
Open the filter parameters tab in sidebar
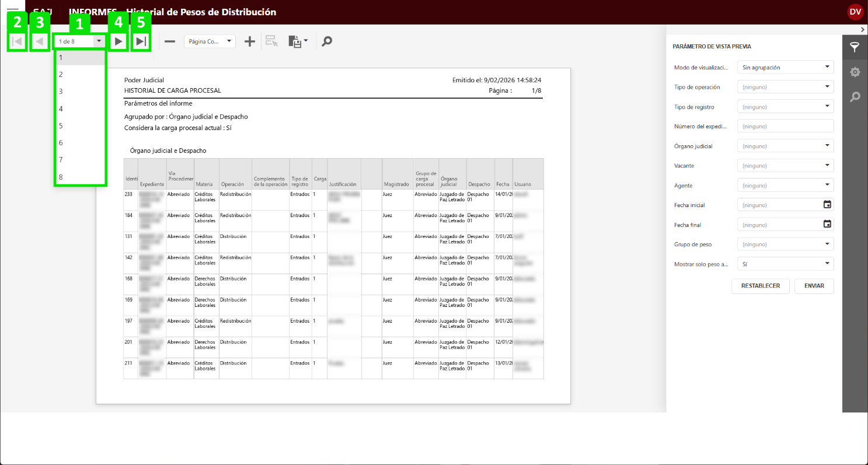coord(855,48)
